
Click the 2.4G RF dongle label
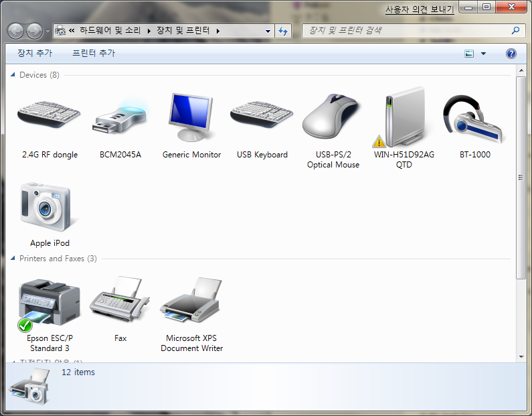coord(50,155)
